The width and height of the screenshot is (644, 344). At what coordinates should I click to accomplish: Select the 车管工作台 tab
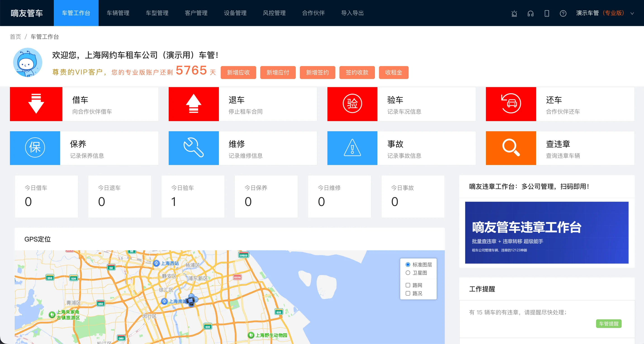click(x=76, y=13)
